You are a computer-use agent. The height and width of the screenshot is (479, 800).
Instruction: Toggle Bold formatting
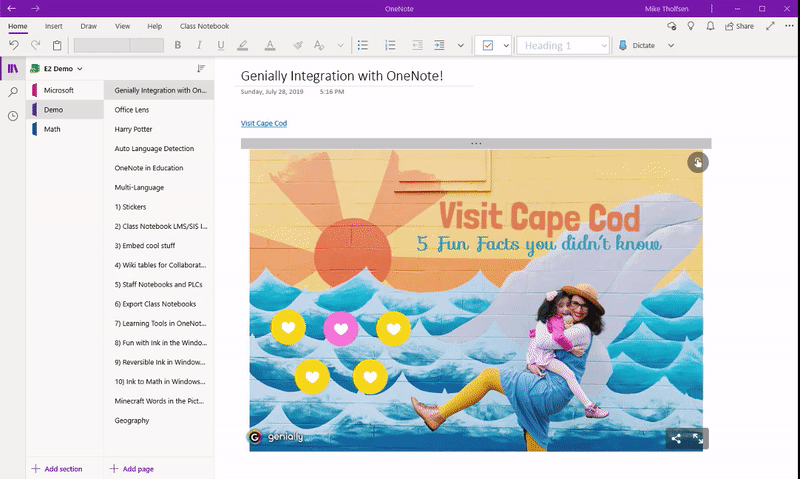[x=178, y=45]
